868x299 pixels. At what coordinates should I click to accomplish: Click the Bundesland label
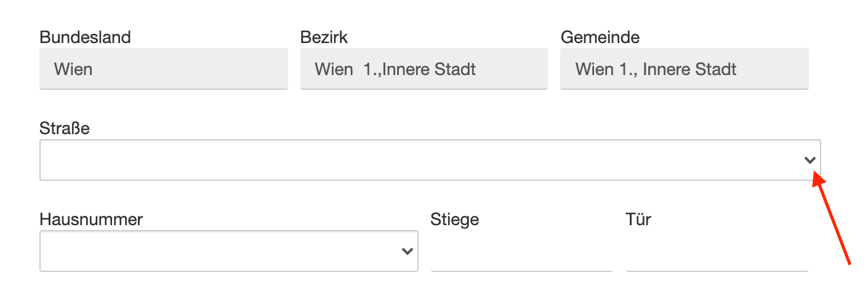[85, 38]
